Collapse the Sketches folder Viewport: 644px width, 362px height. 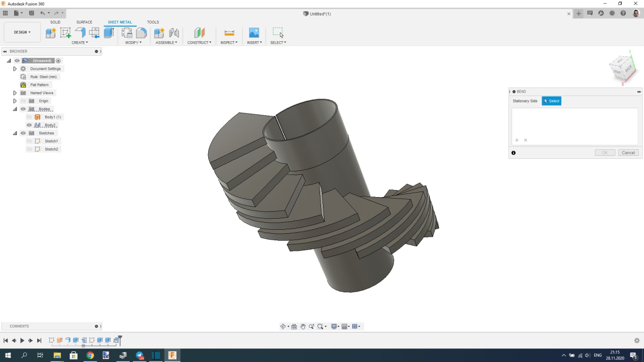15,133
